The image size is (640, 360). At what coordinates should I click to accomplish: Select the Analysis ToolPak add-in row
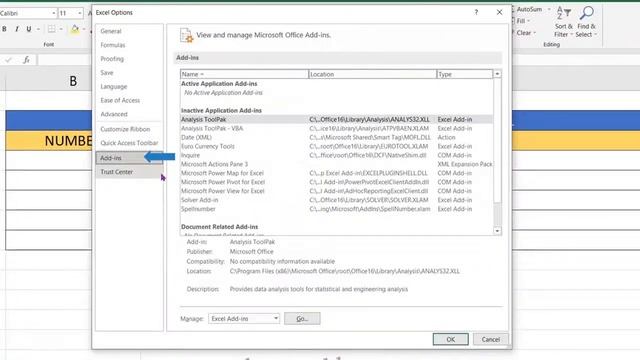pos(336,119)
